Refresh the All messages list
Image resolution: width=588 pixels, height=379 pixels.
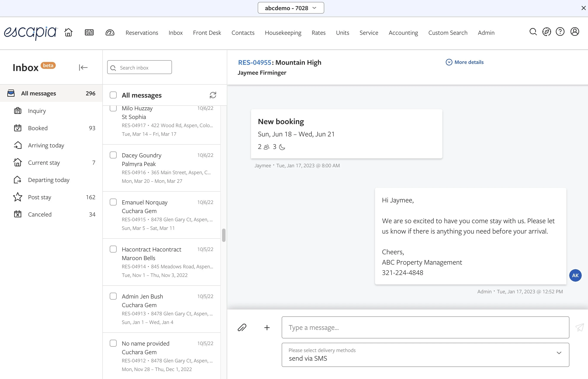(x=213, y=95)
